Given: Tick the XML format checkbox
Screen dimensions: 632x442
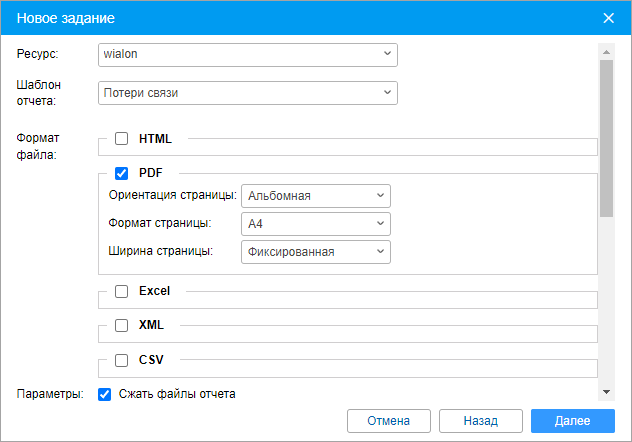Looking at the screenshot, I should [121, 325].
